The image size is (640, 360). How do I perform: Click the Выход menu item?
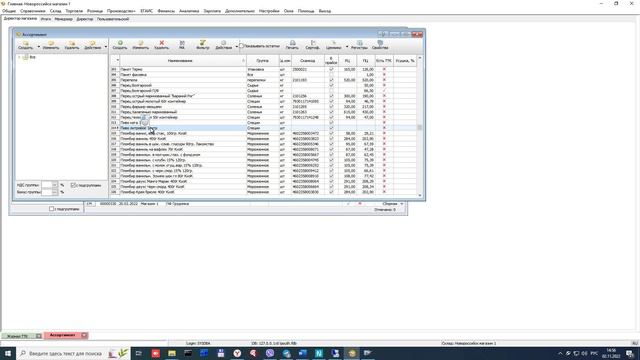(x=325, y=11)
